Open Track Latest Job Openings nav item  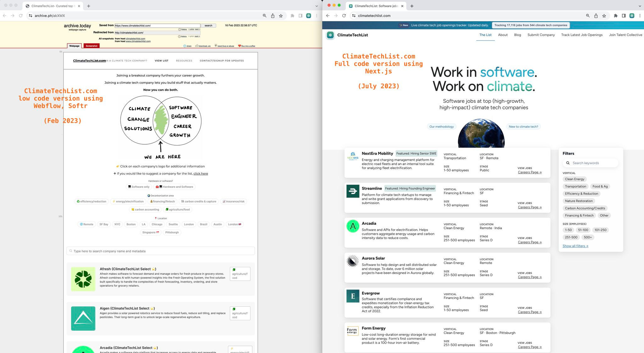click(582, 35)
